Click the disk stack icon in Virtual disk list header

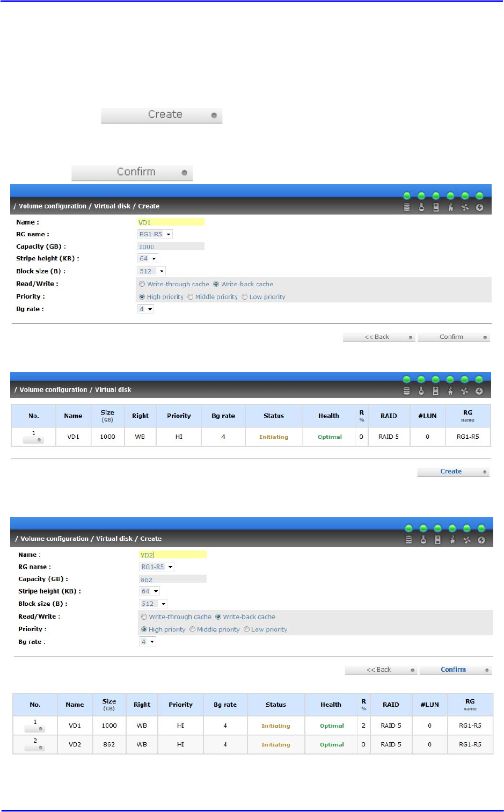(406, 391)
